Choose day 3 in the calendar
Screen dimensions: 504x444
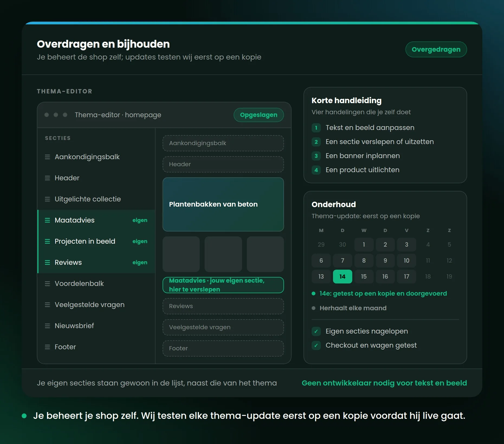pos(406,245)
